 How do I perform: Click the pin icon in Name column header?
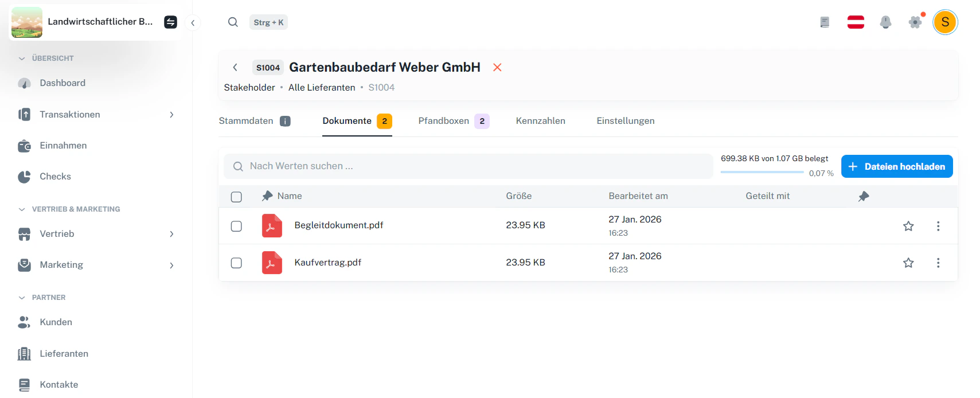pos(267,196)
